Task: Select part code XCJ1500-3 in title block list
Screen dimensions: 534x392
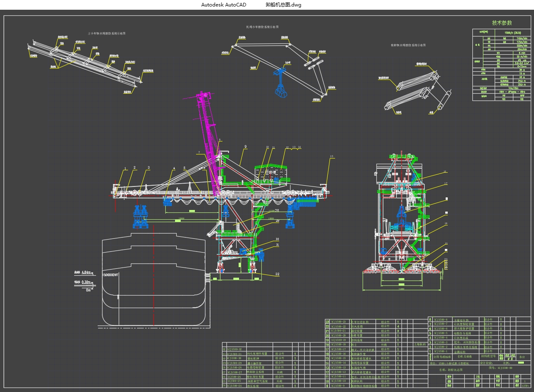Action: (441, 342)
